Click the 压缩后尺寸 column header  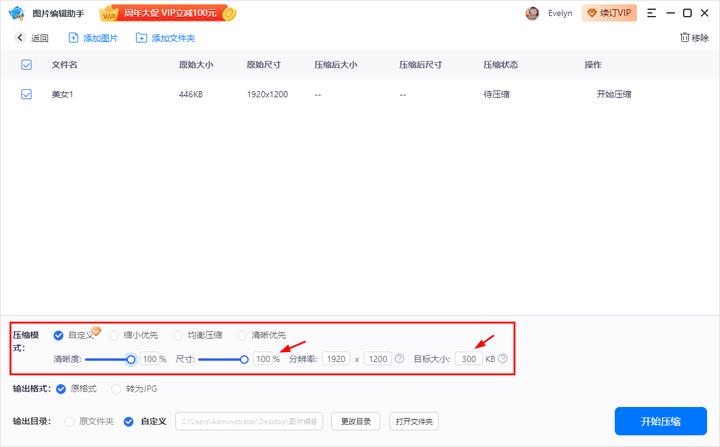coord(421,65)
